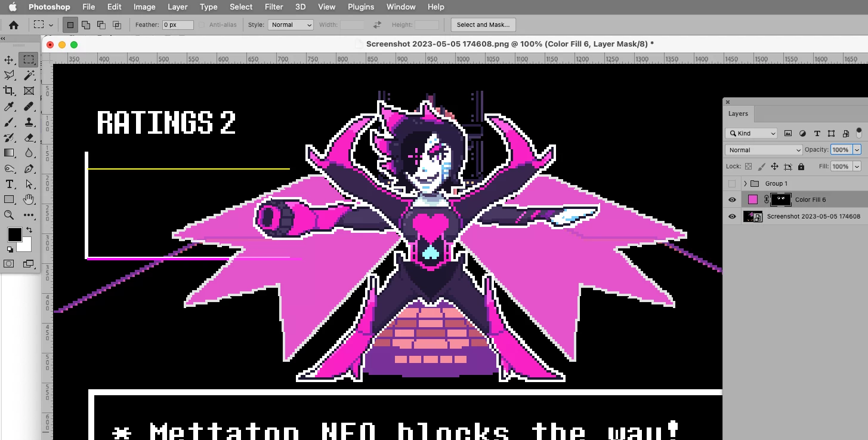Lock all with the padlock icon

click(801, 167)
